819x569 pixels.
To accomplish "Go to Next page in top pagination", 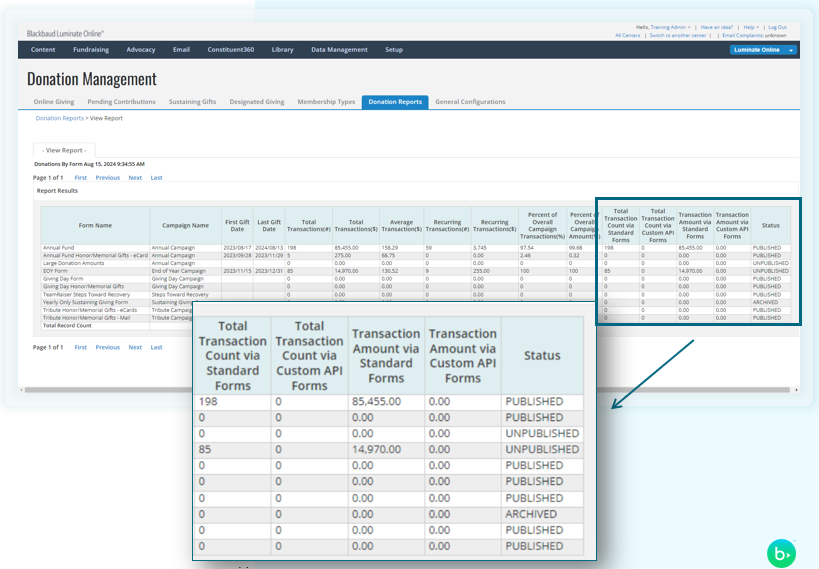I will click(x=135, y=178).
